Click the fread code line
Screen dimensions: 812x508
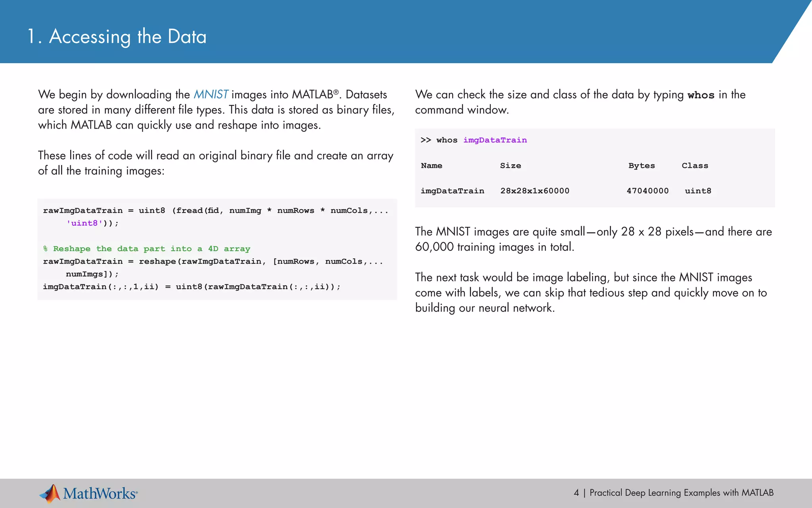(x=215, y=211)
